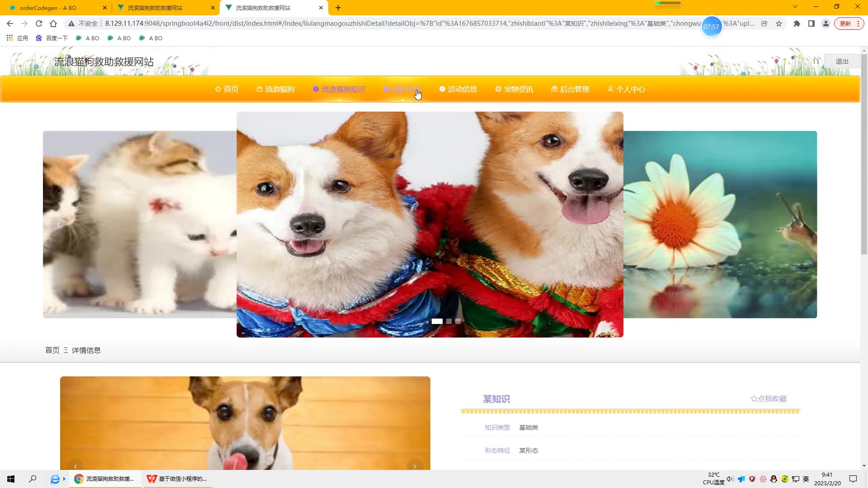This screenshot has height=488, width=868.
Task: Open the Chrome tab search chevron
Action: tap(795, 7)
